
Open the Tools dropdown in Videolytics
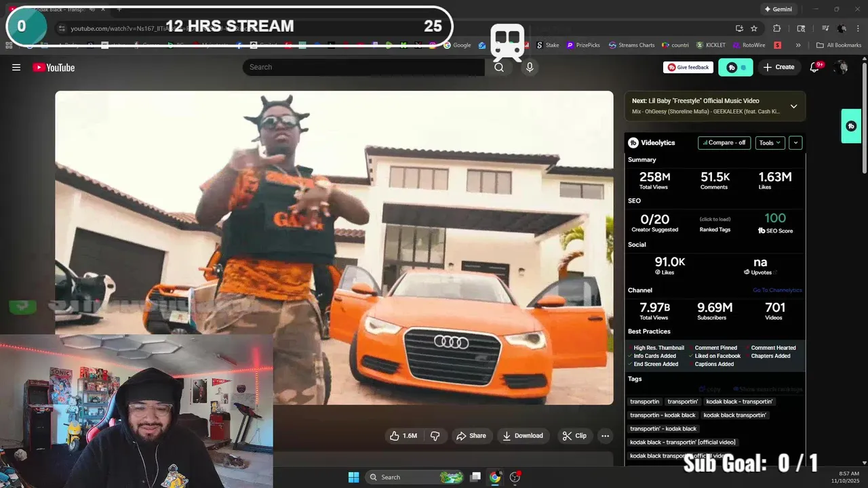coord(770,143)
